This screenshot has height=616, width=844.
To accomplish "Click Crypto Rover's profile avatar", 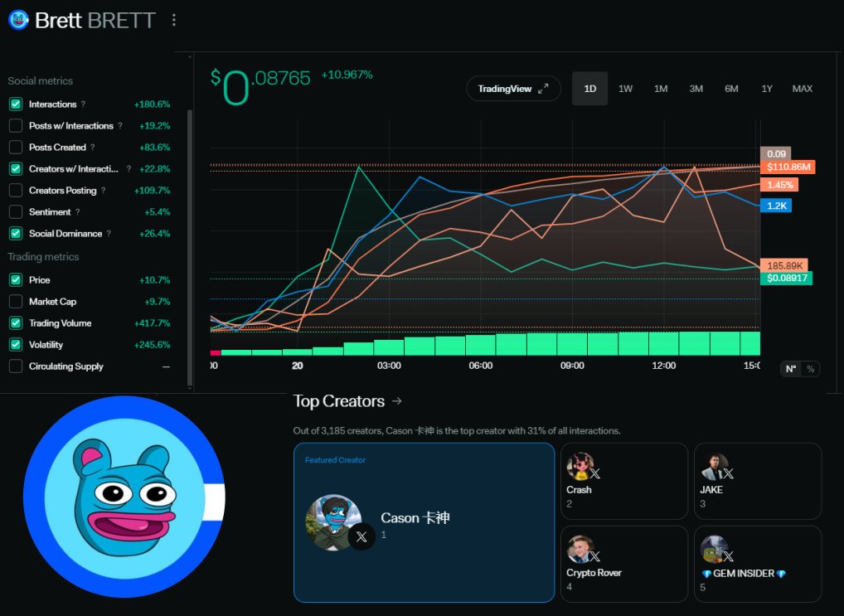I will [x=580, y=549].
